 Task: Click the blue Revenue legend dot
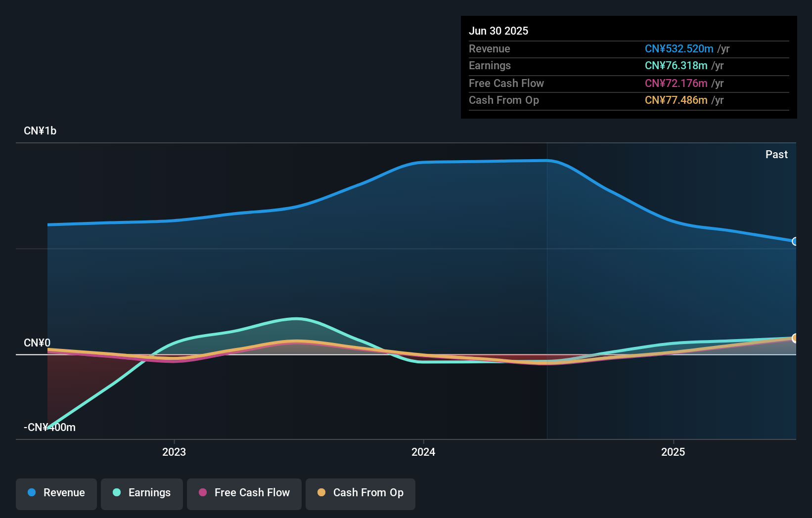[32, 492]
